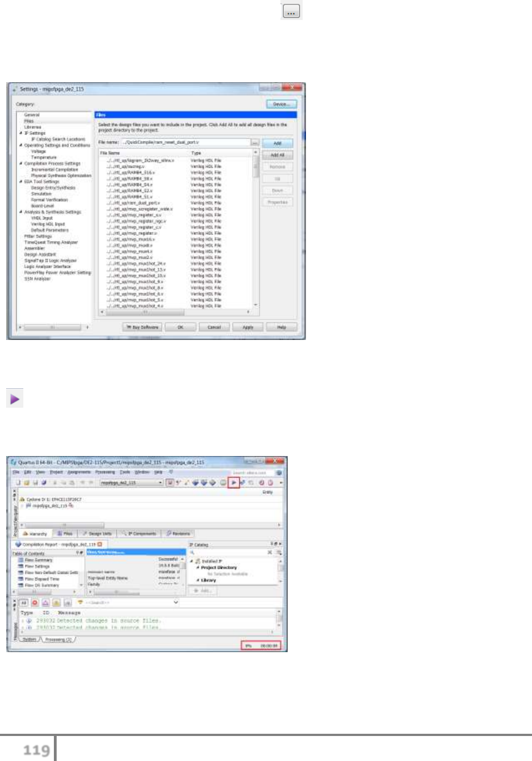Filter messages by critical warning icon
The image size is (532, 761).
[x=46, y=603]
